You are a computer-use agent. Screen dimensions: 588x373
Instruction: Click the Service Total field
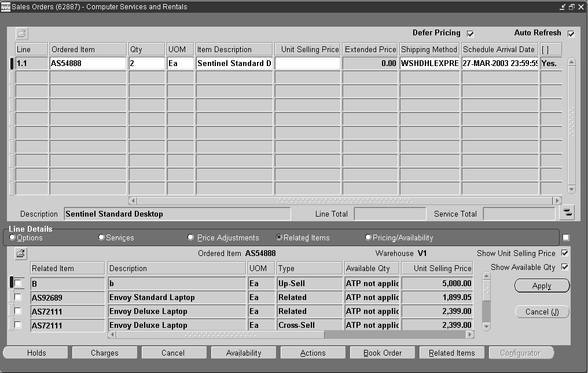pyautogui.click(x=519, y=214)
